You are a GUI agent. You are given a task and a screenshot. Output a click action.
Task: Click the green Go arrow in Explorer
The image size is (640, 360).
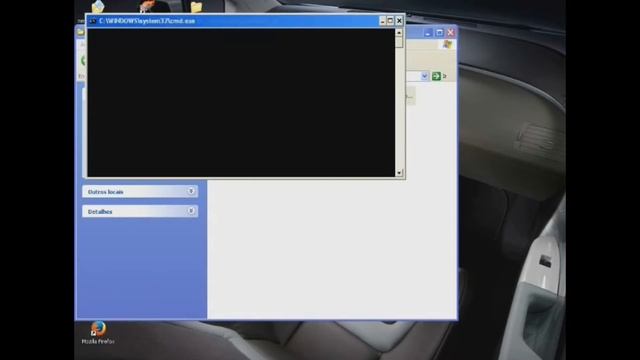[x=436, y=76]
